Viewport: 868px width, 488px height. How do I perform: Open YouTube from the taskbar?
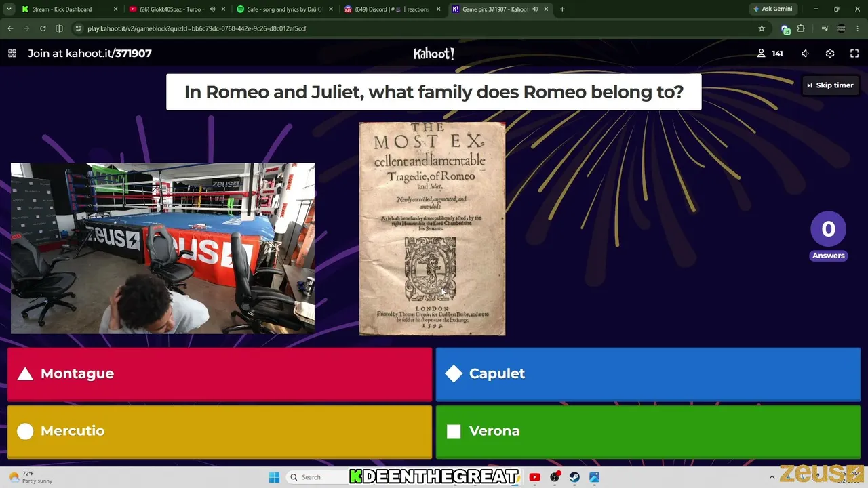pyautogui.click(x=534, y=477)
